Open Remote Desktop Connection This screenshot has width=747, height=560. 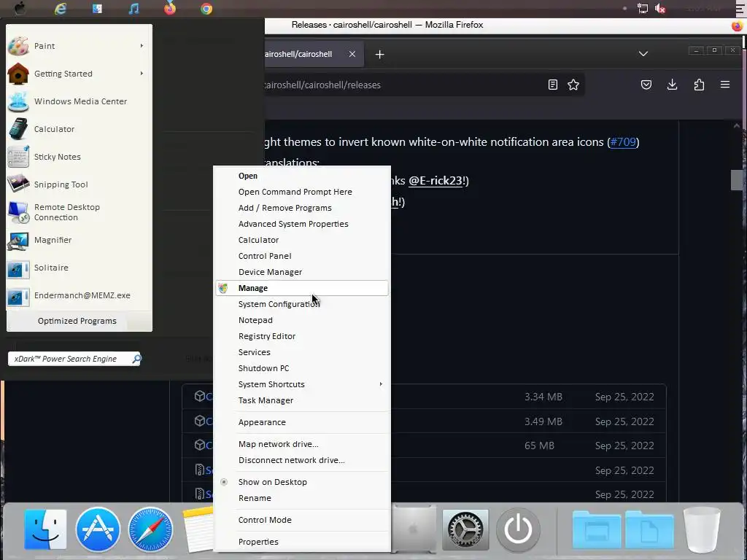pos(79,212)
